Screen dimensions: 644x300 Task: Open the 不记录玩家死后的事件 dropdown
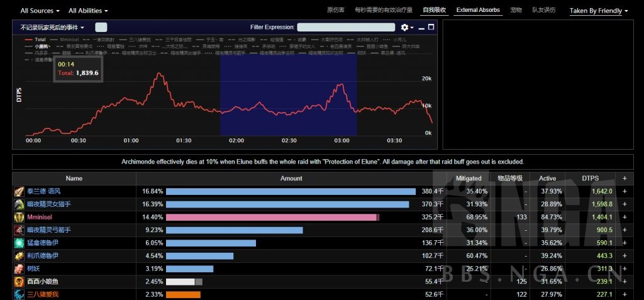coord(52,28)
